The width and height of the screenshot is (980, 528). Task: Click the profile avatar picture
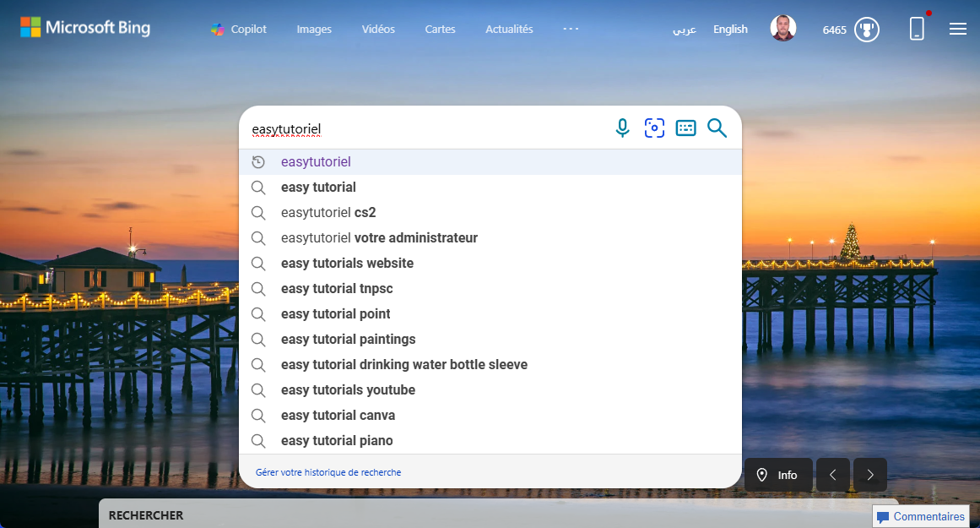(x=783, y=27)
